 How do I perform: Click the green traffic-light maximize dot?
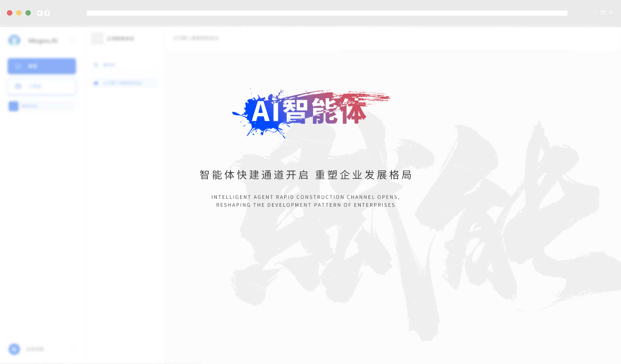coord(28,13)
